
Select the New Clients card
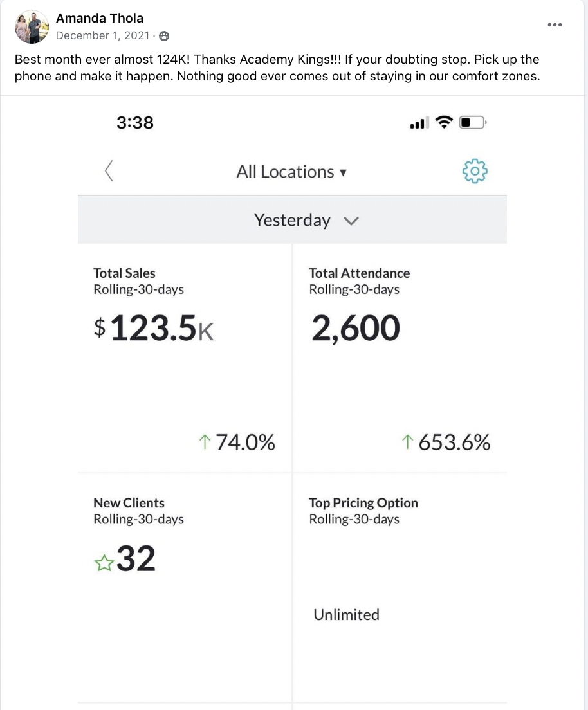(x=185, y=588)
